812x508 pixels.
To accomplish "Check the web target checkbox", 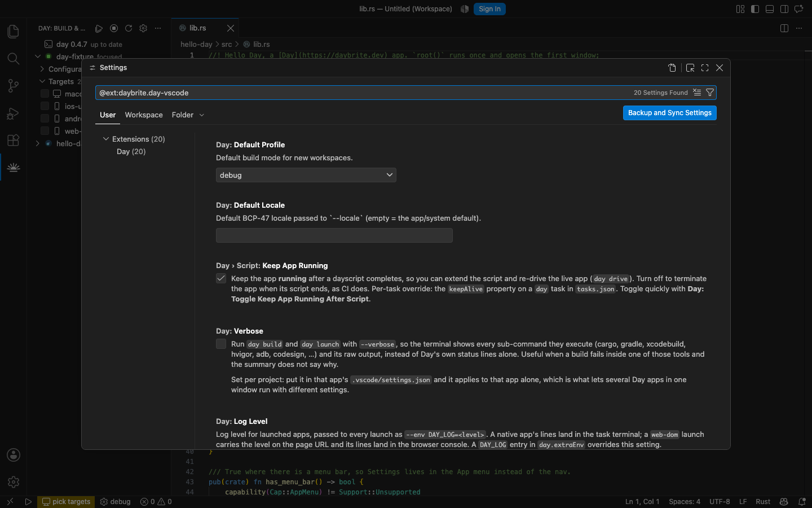I will click(45, 131).
